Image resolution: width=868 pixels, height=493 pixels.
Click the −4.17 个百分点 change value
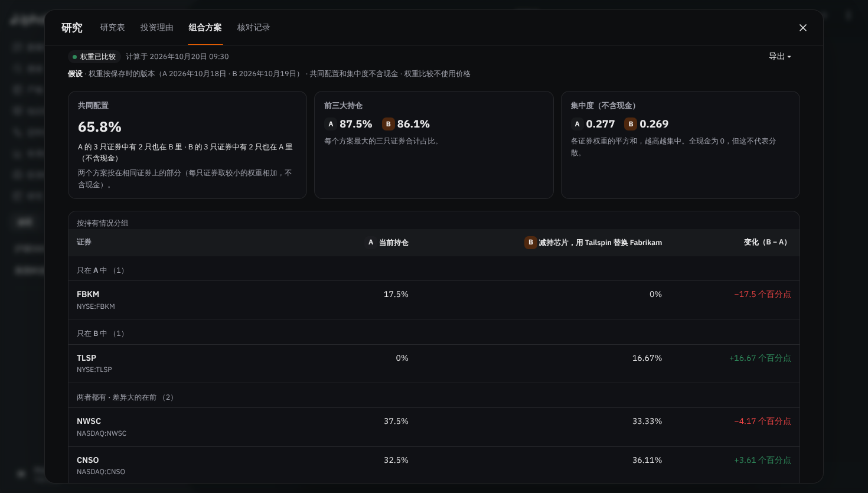click(x=762, y=422)
